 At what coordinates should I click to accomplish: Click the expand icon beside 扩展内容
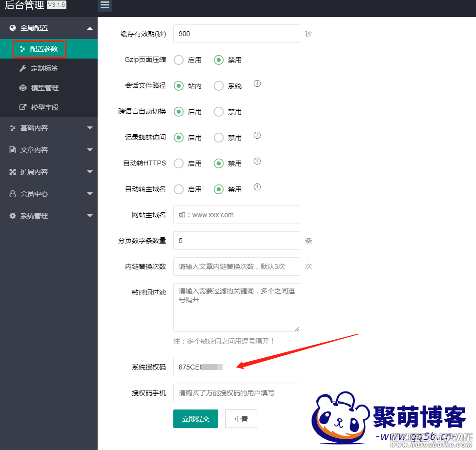pyautogui.click(x=12, y=172)
